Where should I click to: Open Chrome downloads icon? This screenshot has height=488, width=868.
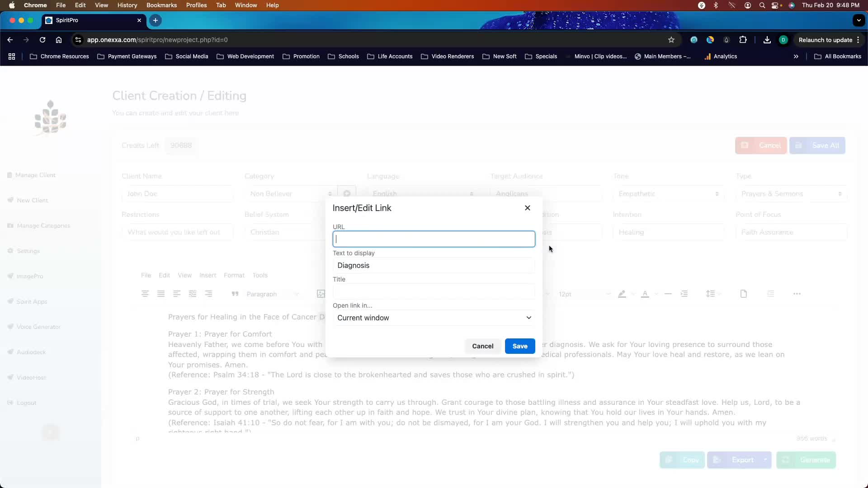tap(767, 40)
